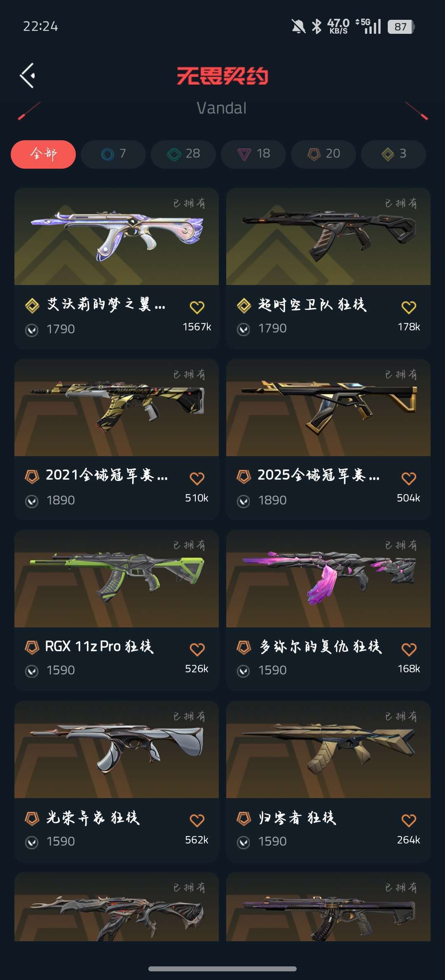
Task: Tap the back arrow icon
Action: pyautogui.click(x=28, y=75)
